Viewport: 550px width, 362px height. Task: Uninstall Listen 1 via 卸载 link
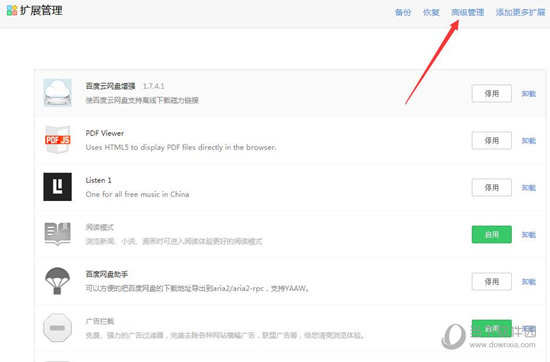coord(529,187)
